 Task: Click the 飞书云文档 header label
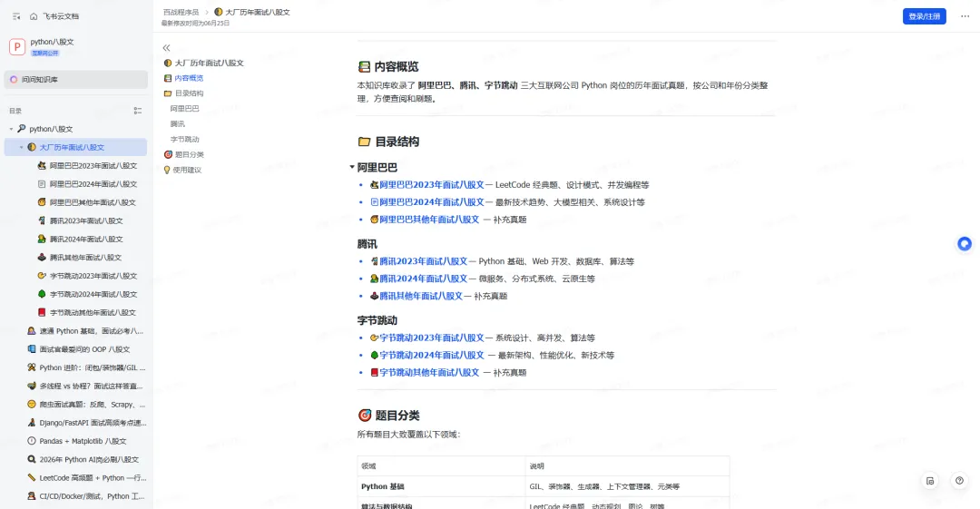tap(61, 16)
